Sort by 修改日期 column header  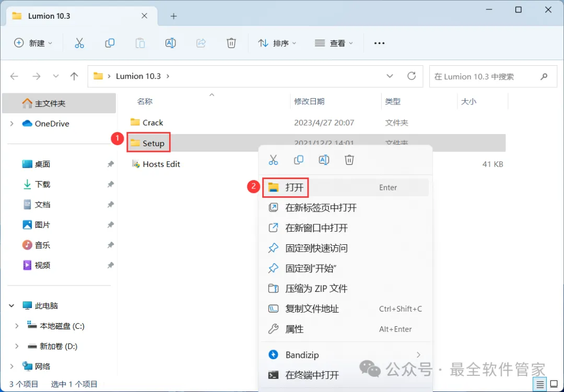click(309, 101)
